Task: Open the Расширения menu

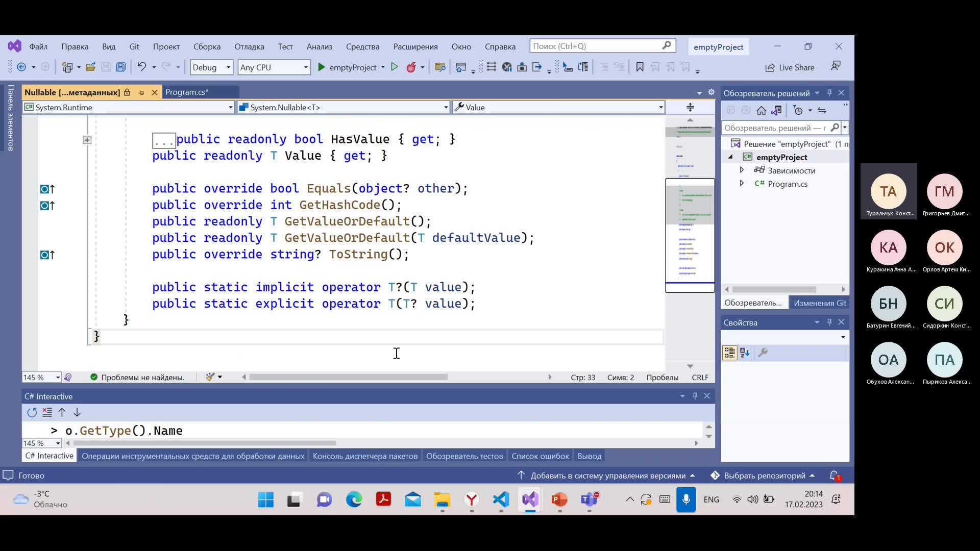Action: [415, 46]
